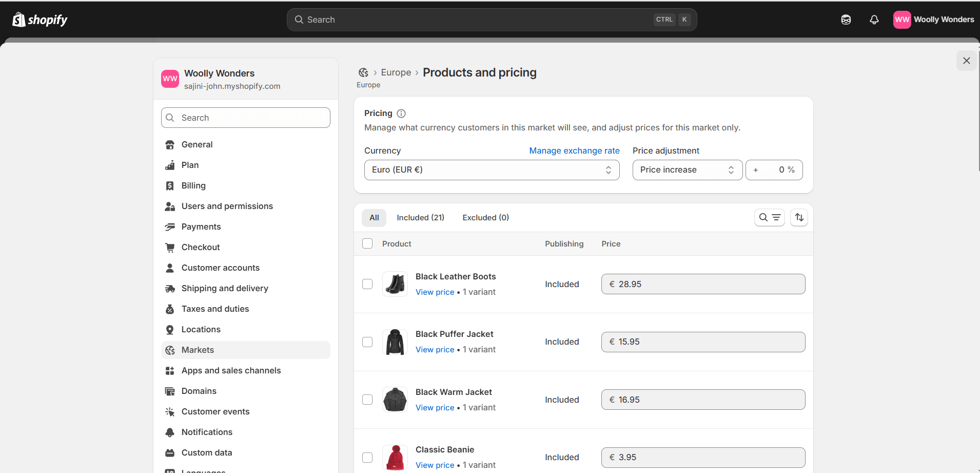Open the notifications bell icon
The height and width of the screenshot is (473, 980).
(x=874, y=20)
